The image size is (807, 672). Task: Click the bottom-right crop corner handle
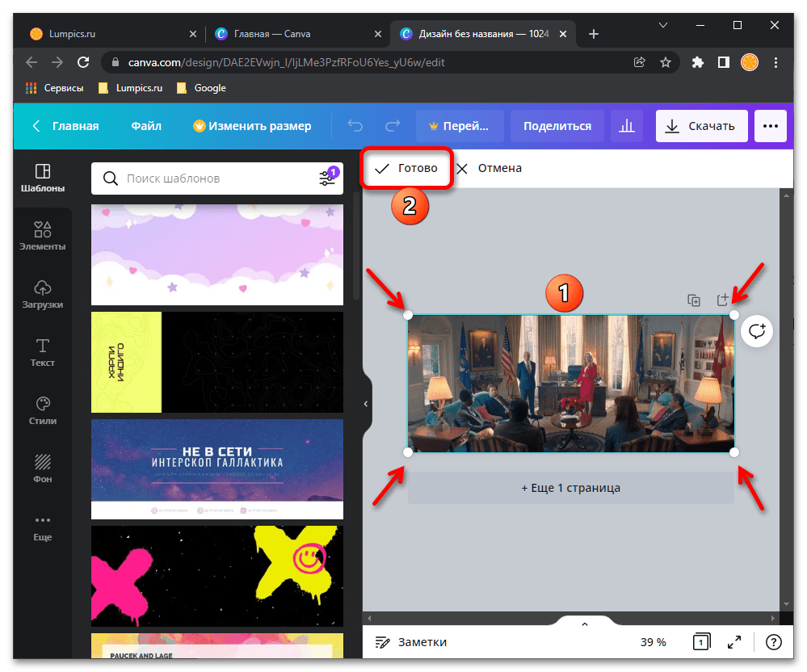point(734,452)
